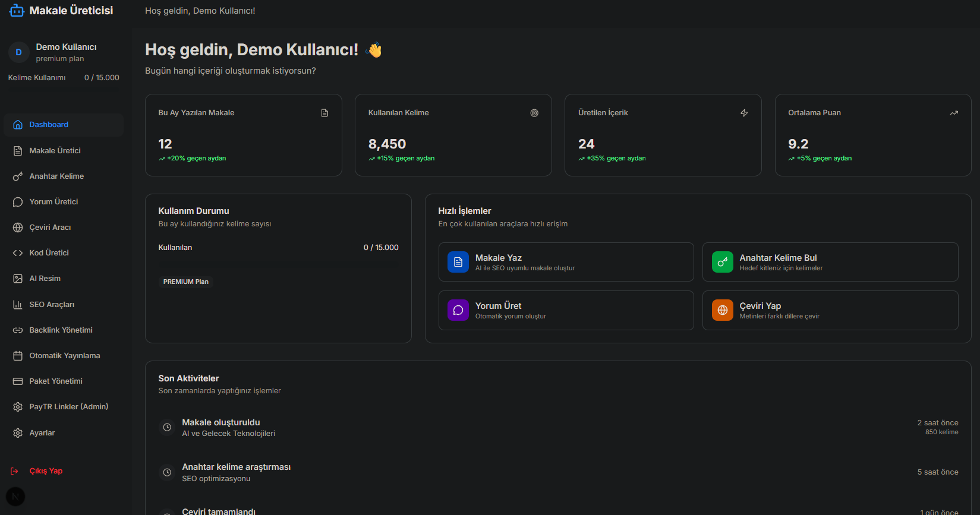Click the purple Yorum Üret chat icon
980x515 pixels.
coord(458,310)
